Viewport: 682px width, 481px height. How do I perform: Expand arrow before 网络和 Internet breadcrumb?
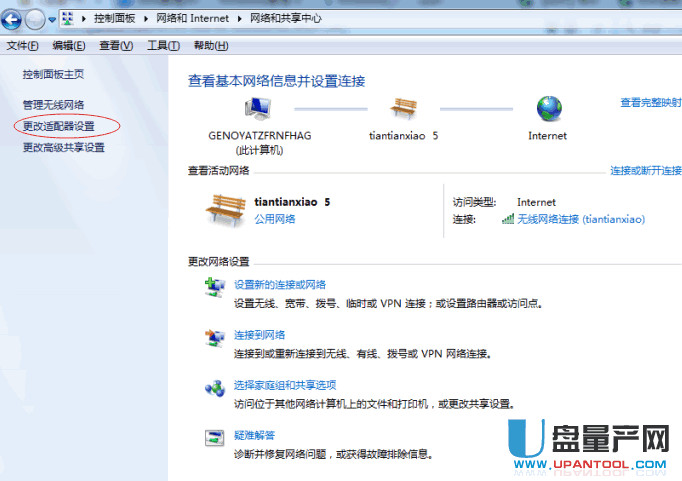click(146, 19)
